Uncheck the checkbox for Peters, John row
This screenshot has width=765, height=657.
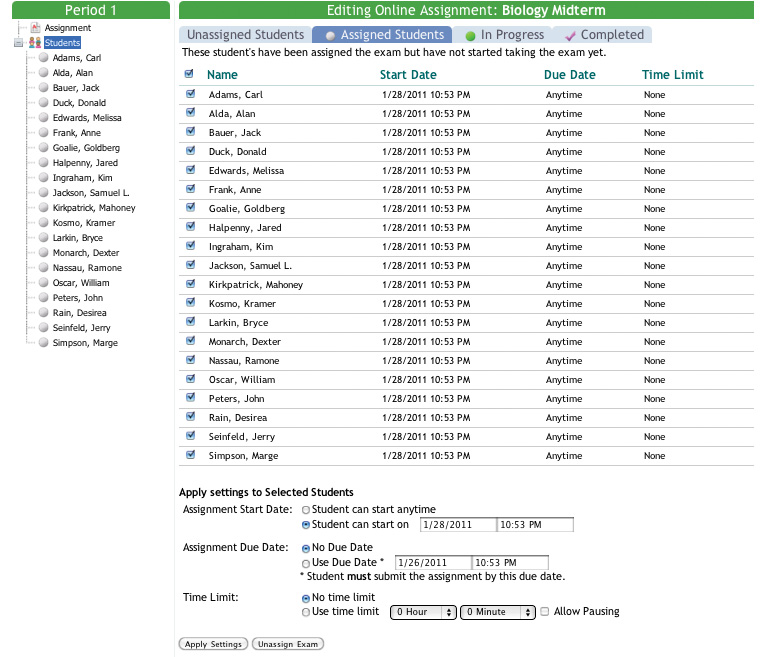190,398
